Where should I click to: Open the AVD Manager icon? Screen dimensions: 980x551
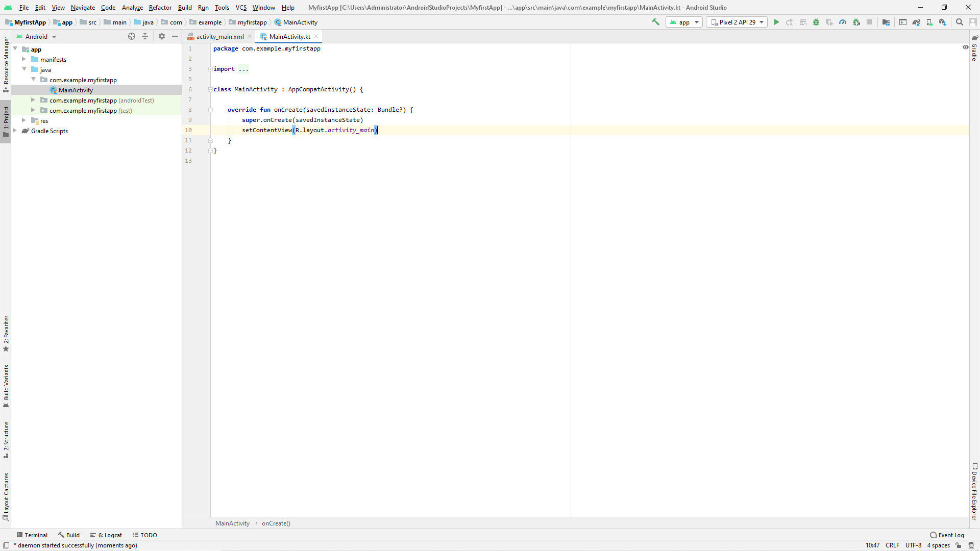tap(929, 22)
